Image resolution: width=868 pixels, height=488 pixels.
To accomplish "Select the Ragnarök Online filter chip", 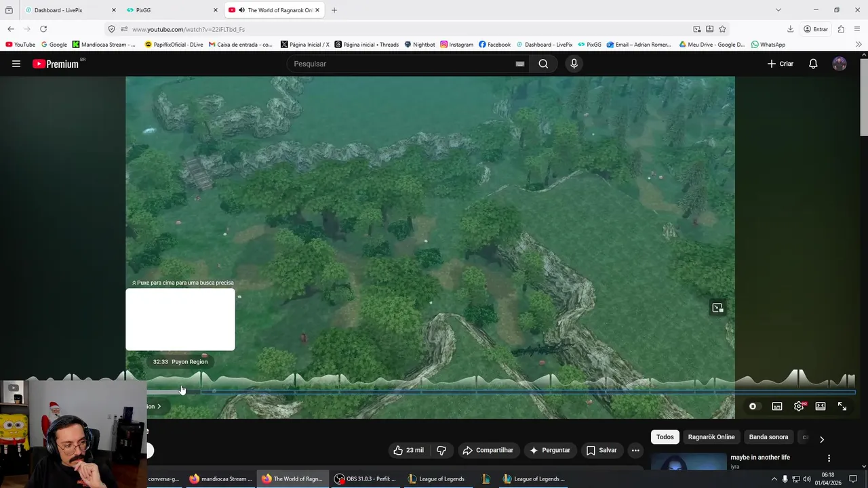I will (x=711, y=437).
